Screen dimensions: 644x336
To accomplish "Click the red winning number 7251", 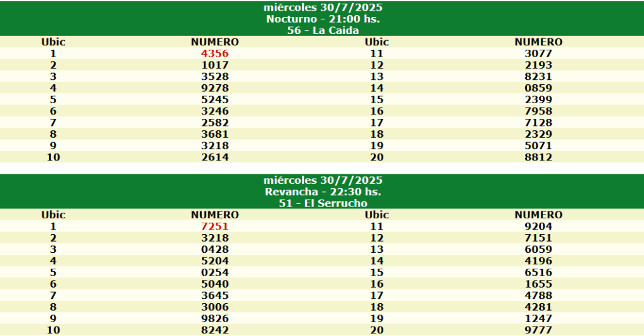I will click(x=215, y=227).
